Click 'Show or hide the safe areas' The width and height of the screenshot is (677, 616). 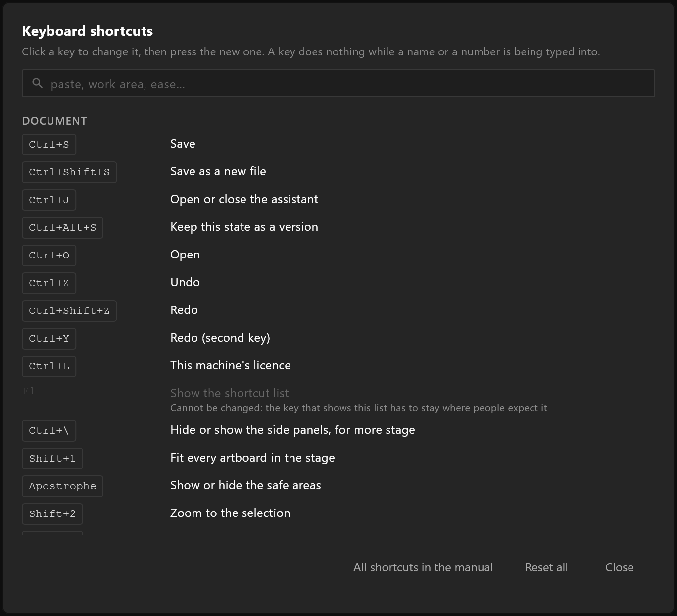pyautogui.click(x=245, y=485)
